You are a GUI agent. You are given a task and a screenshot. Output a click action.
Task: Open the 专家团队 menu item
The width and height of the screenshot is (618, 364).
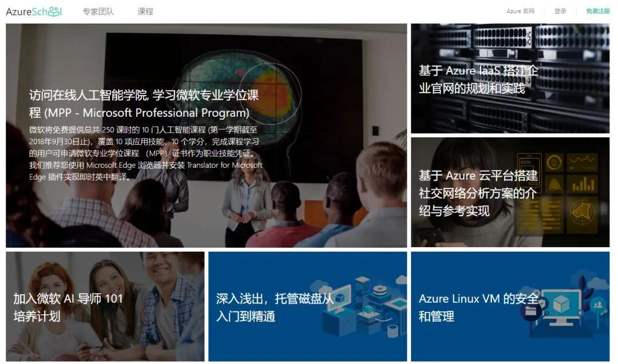(x=98, y=11)
